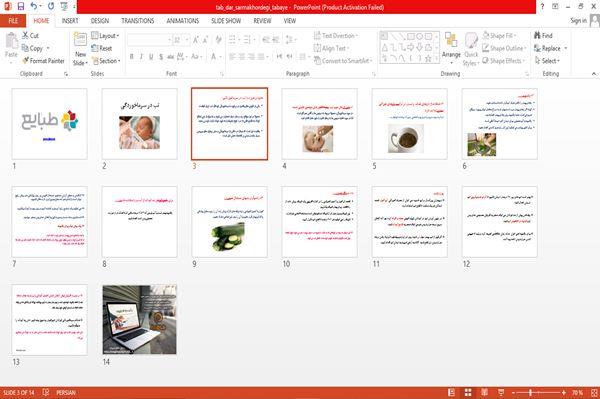Screen dimensions: 600x399
Task: Select slide 9 thumbnail with zucchini image
Action: [x=230, y=222]
